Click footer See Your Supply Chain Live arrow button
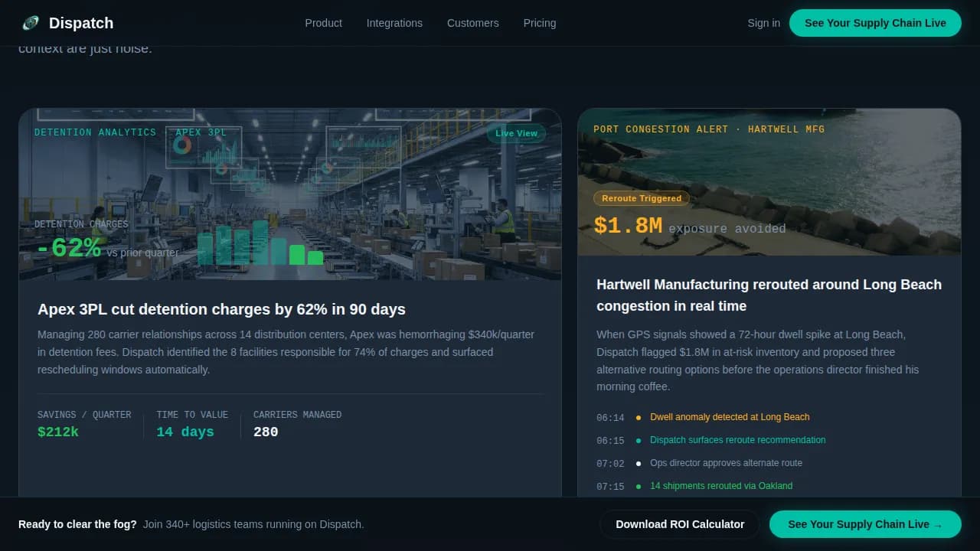 865,524
